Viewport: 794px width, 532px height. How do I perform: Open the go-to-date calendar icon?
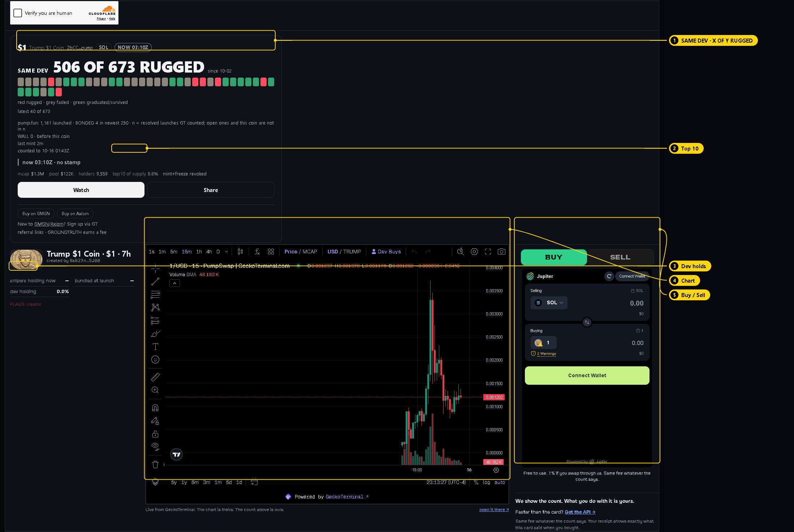pyautogui.click(x=254, y=482)
